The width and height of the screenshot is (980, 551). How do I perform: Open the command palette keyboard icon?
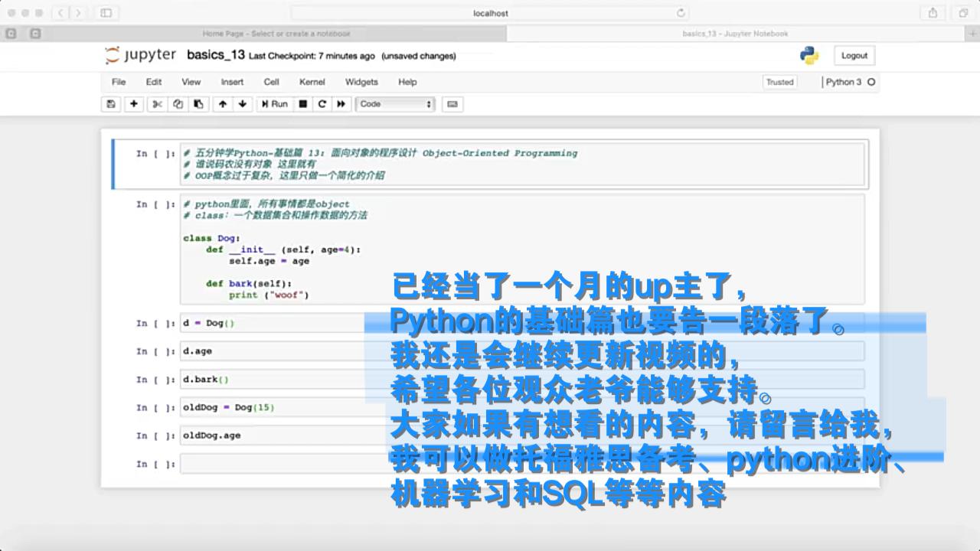(x=454, y=104)
